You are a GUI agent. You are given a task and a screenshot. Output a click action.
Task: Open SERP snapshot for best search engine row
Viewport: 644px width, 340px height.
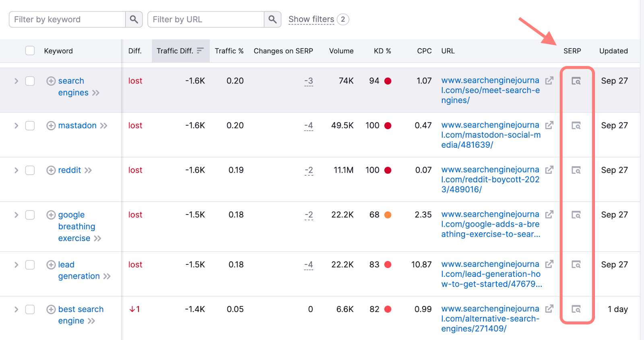click(x=576, y=309)
